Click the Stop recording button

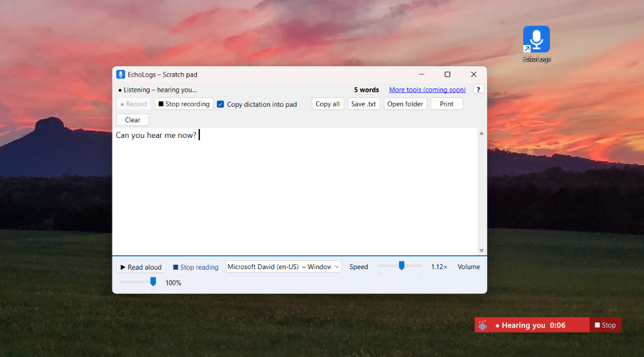coord(184,104)
